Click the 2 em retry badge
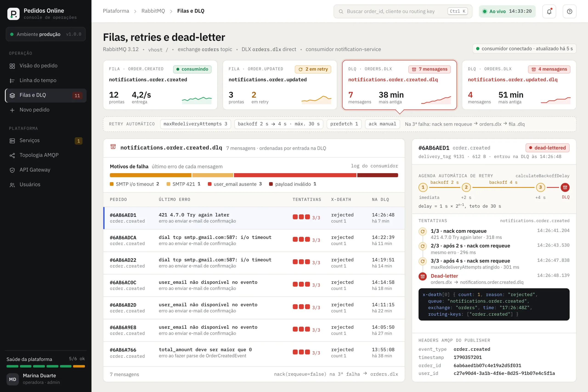This screenshot has width=588, height=392. coord(313,69)
